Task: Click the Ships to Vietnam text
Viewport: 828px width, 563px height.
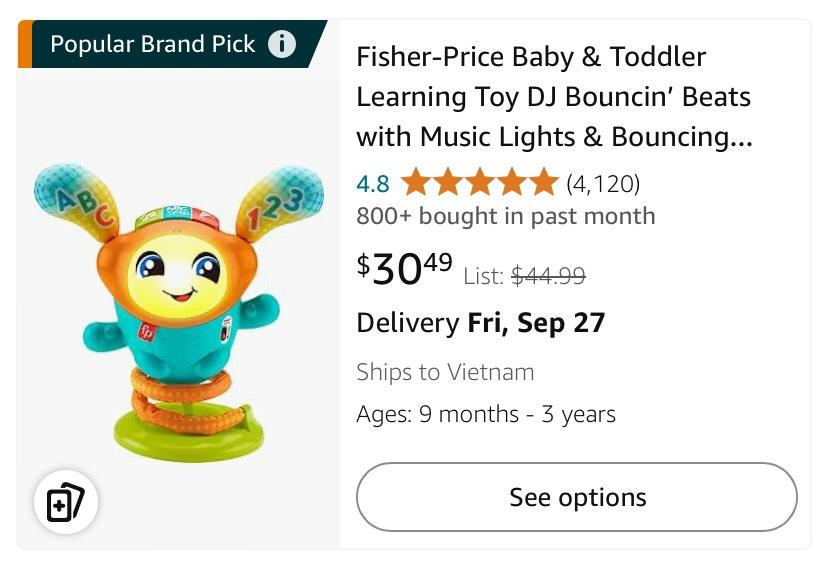Action: pos(445,372)
